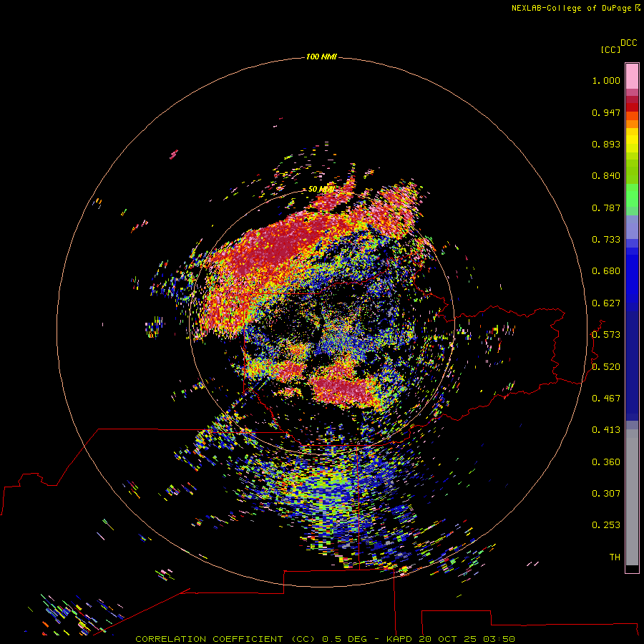Click the 0.253 legend value
The image size is (644, 644).
click(606, 525)
